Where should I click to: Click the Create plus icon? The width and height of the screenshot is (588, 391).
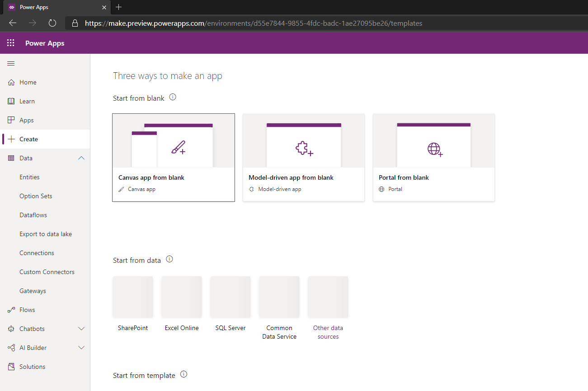[11, 139]
